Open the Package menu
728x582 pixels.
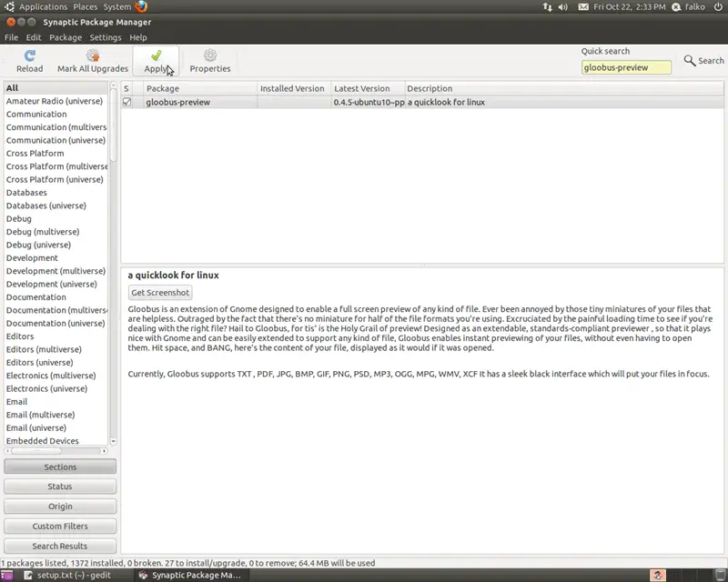click(66, 37)
